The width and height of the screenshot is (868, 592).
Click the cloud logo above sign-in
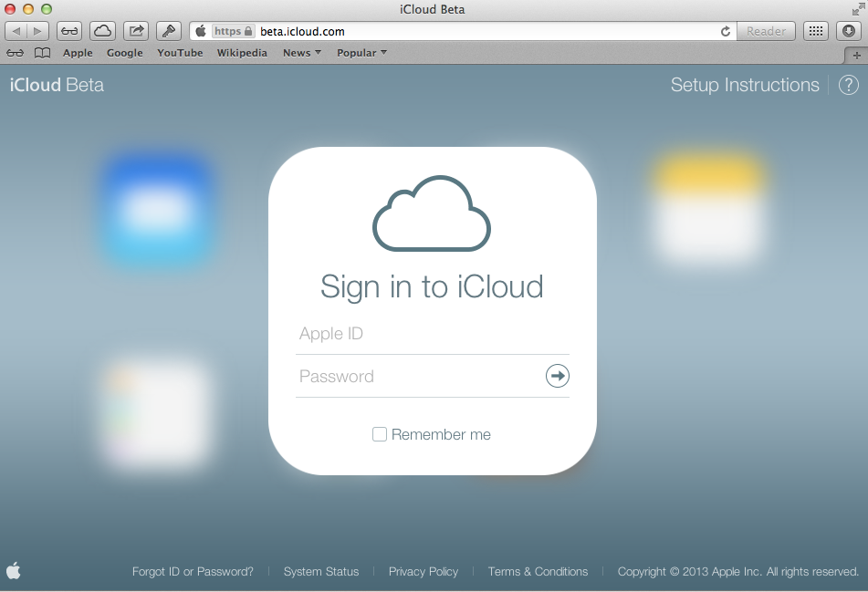[432, 213]
